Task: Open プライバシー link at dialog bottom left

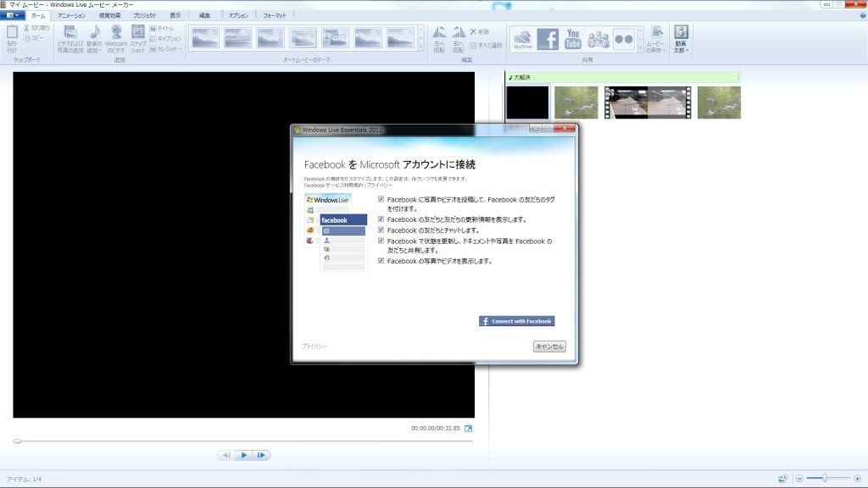Action: pos(314,347)
